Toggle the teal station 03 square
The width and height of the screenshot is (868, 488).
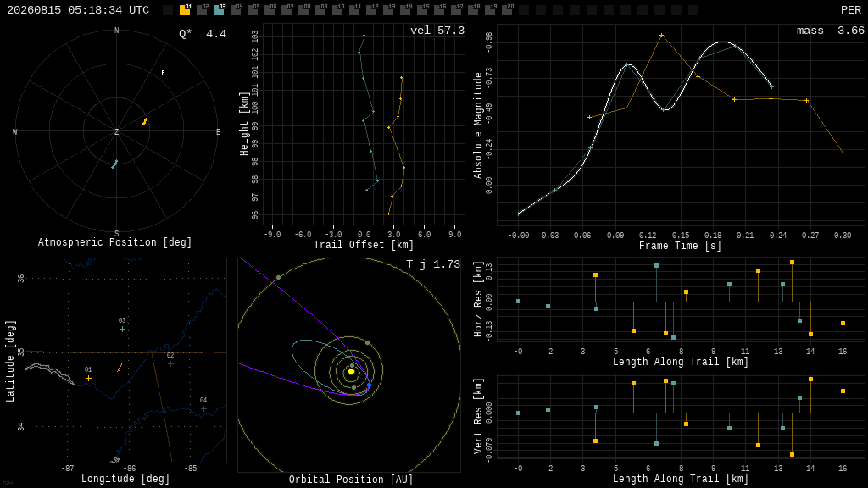tap(219, 10)
